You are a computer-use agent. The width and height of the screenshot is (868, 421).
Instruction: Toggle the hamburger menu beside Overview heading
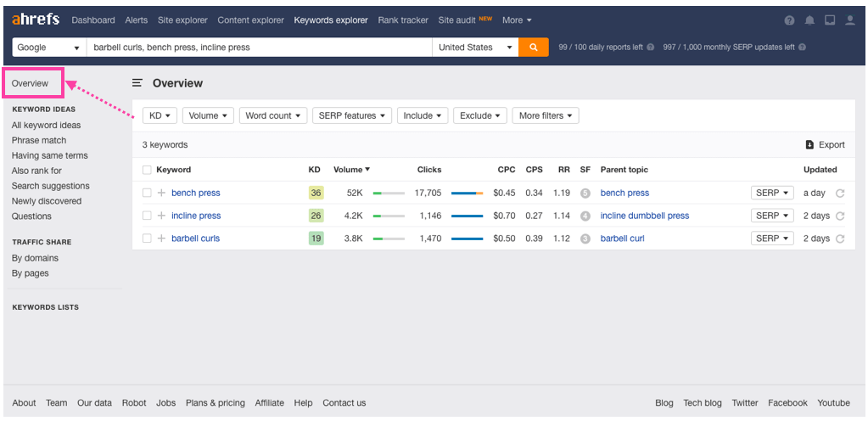137,83
